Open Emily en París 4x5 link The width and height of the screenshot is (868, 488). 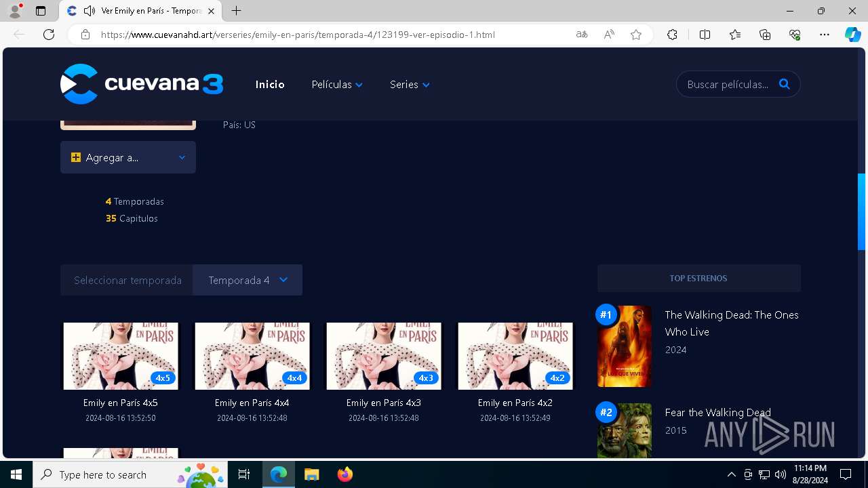(x=121, y=403)
